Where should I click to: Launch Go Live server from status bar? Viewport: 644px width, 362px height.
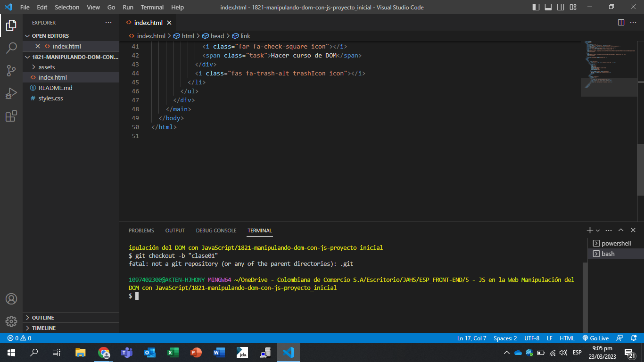pos(595,338)
